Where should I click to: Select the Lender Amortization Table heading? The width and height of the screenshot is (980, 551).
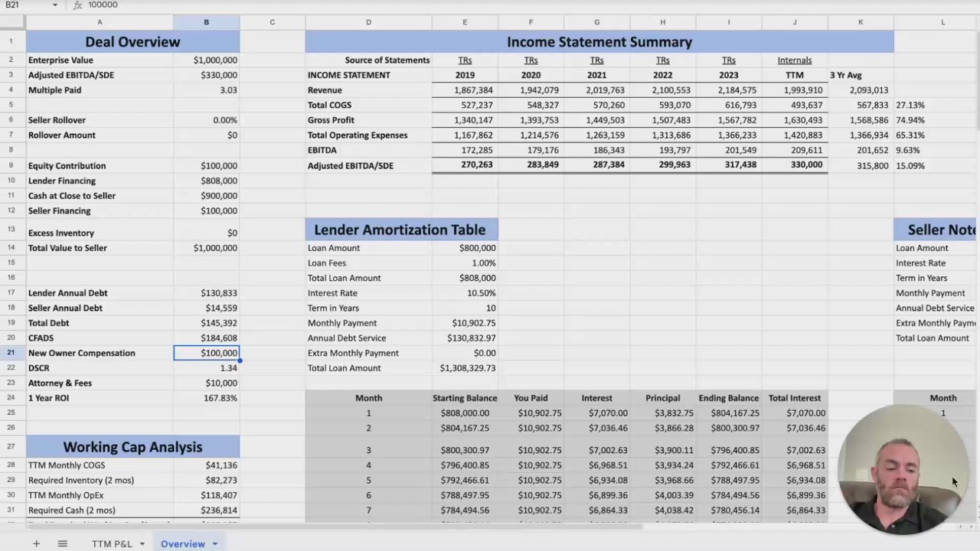pos(402,230)
